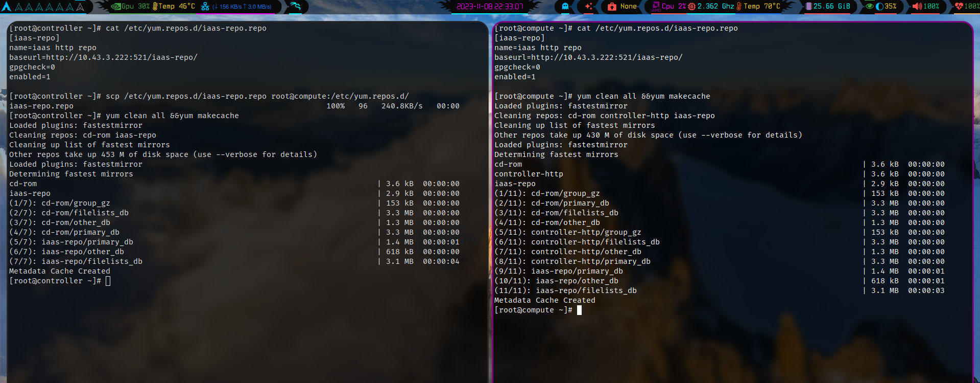Image resolution: width=980 pixels, height=383 pixels.
Task: Click the updates package icon showing None
Action: click(x=612, y=7)
